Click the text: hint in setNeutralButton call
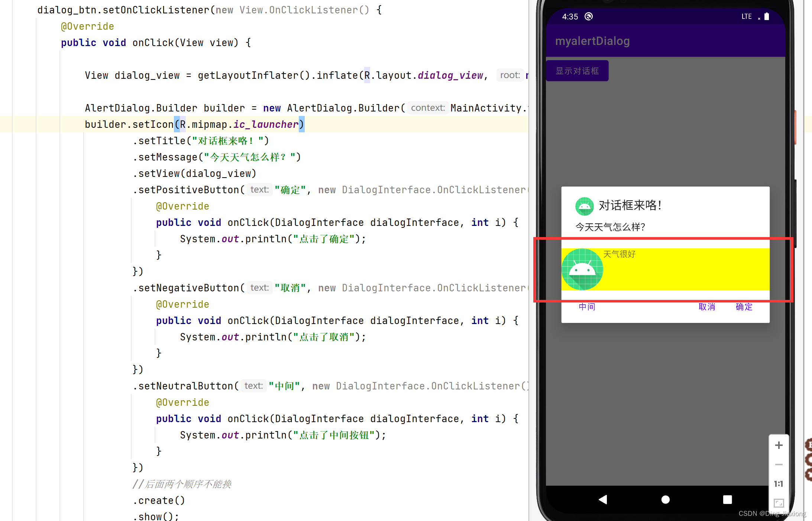Viewport: 812px width, 521px height. (253, 386)
